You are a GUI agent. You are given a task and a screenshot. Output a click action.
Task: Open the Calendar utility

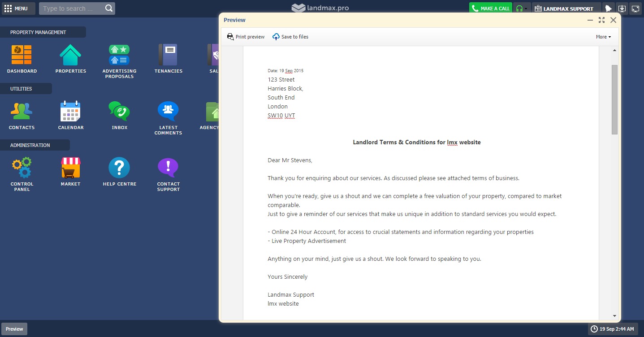click(70, 112)
